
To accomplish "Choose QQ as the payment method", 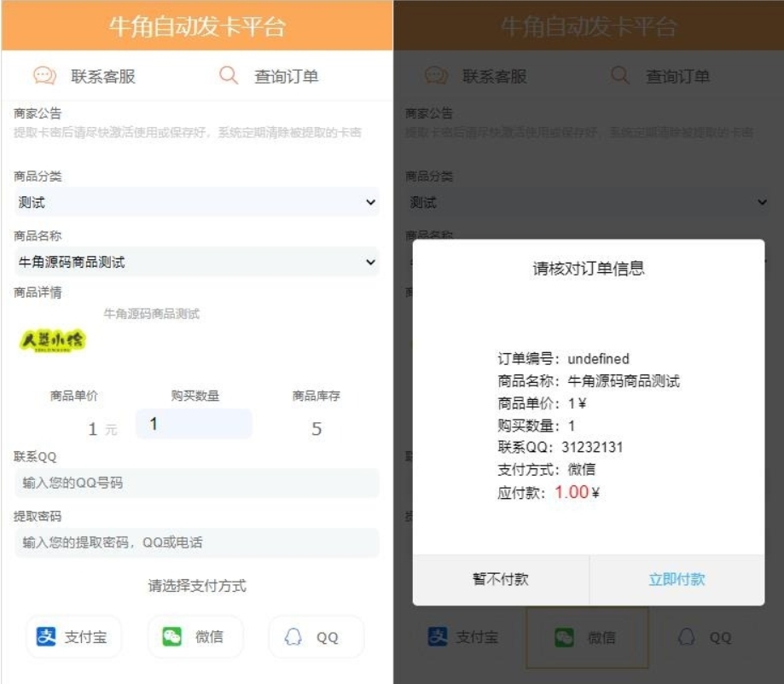I will [x=317, y=635].
